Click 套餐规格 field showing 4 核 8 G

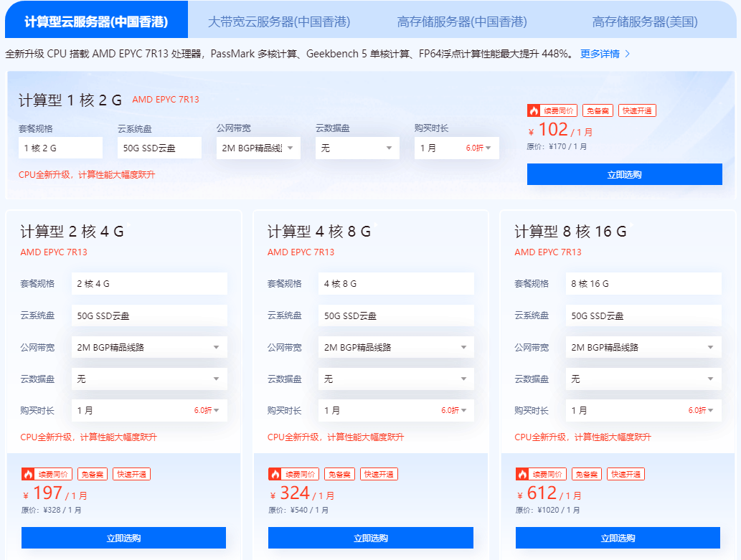pos(396,283)
